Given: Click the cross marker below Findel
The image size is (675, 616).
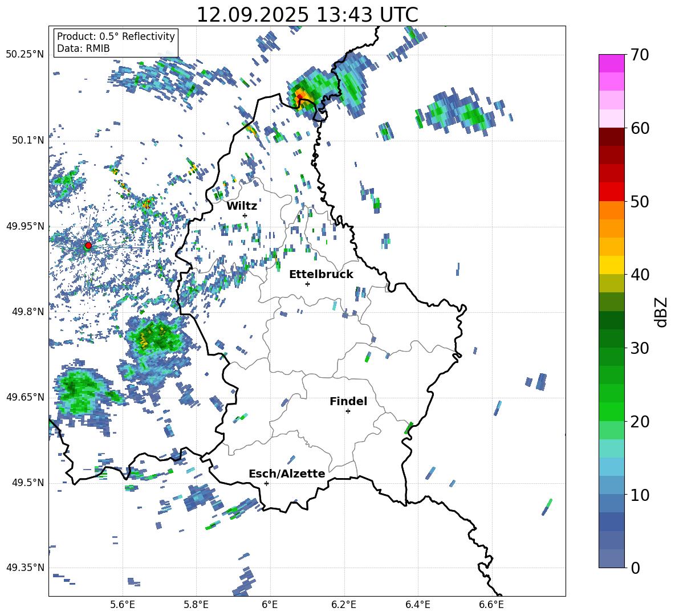Looking at the screenshot, I should [348, 411].
